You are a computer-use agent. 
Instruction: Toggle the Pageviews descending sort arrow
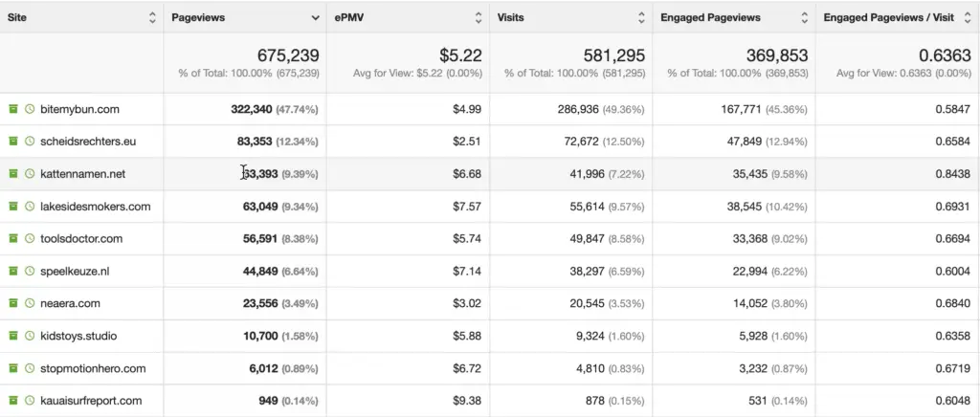click(316, 18)
